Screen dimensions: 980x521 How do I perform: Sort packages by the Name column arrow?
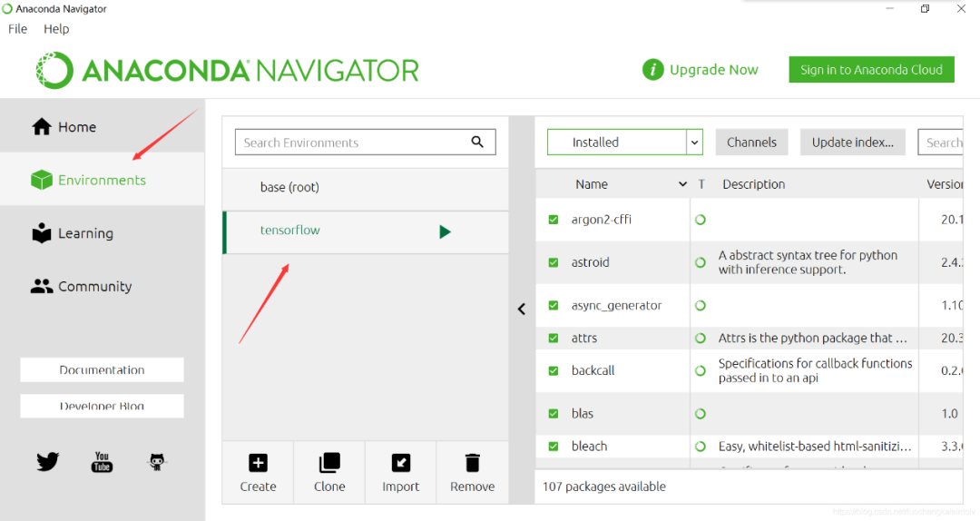[x=682, y=184]
